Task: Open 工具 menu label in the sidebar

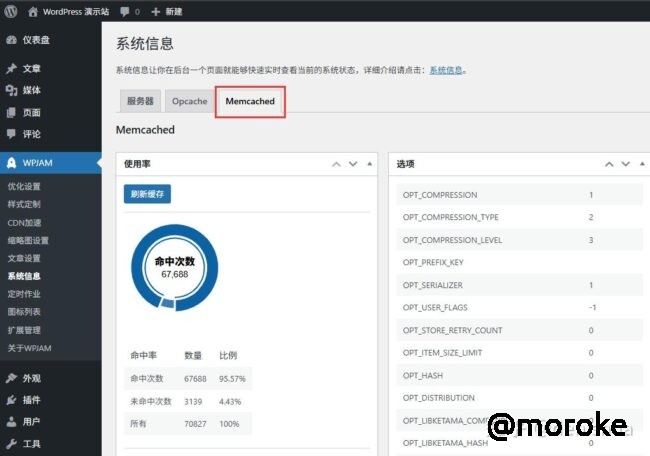Action: (x=32, y=444)
